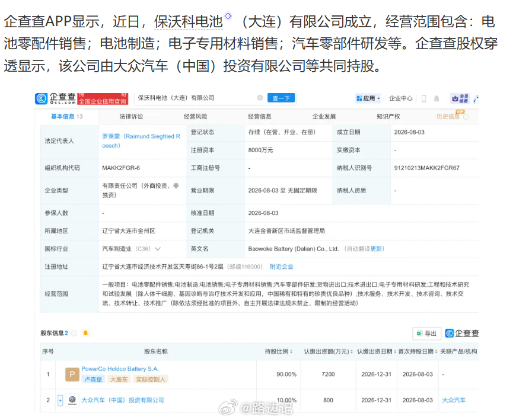Click the 查一下 search button
The image size is (513, 420).
(x=281, y=98)
